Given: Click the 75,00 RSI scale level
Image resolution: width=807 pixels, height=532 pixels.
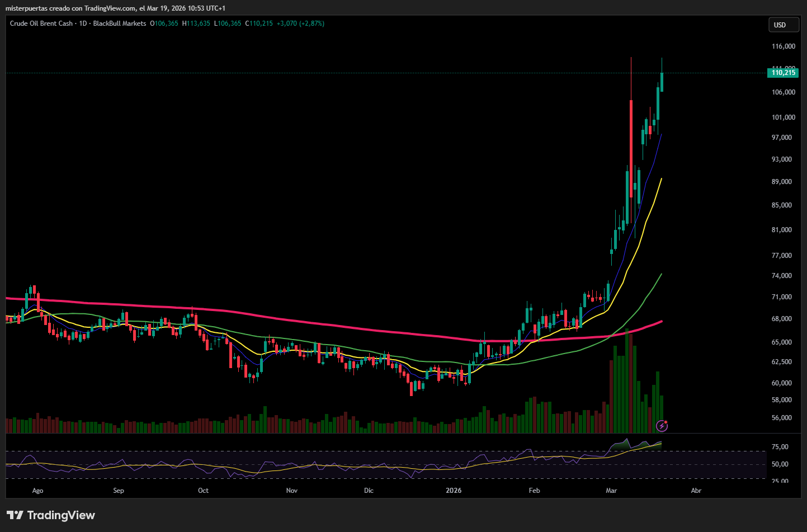Looking at the screenshot, I should (x=780, y=447).
